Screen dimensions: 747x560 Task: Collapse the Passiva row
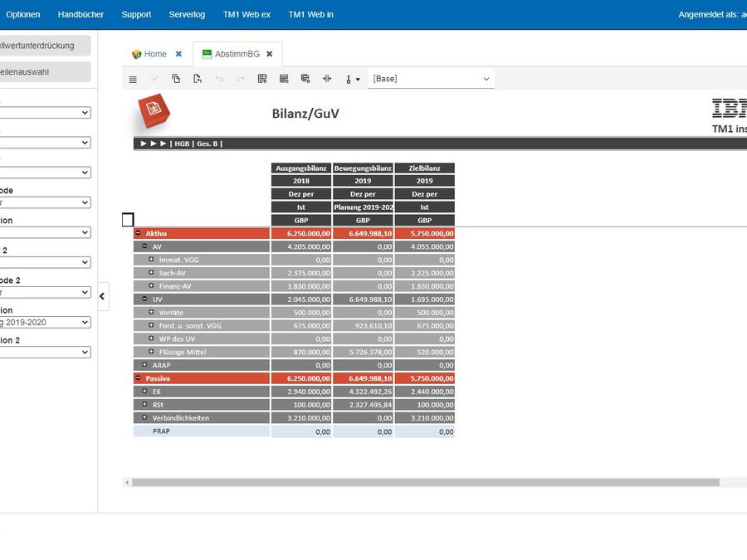pos(138,377)
